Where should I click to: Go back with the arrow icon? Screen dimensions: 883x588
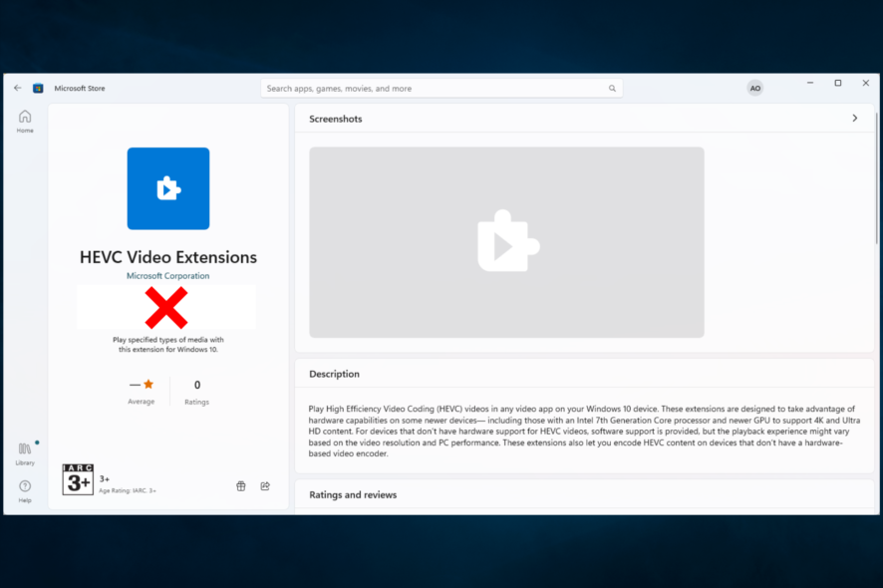coord(18,88)
